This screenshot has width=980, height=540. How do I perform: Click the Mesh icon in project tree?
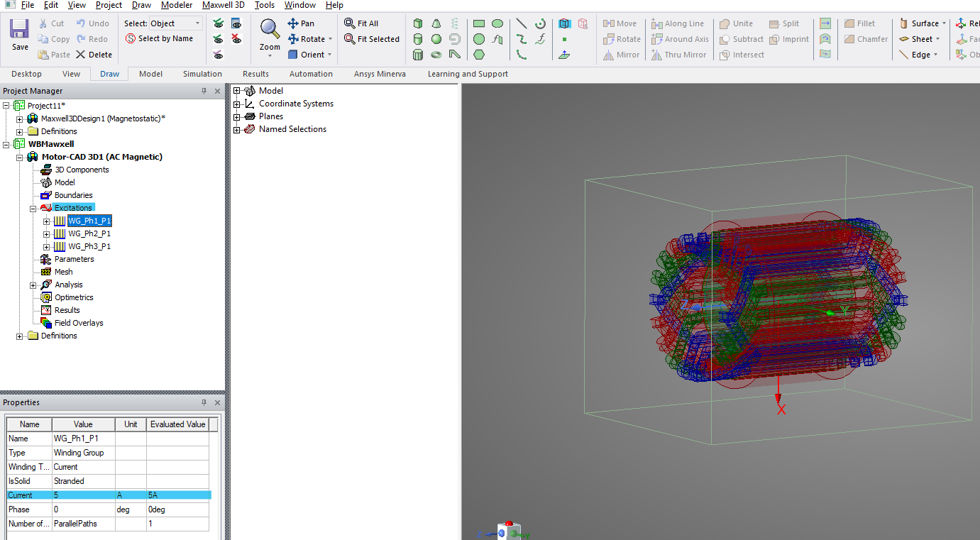point(46,272)
